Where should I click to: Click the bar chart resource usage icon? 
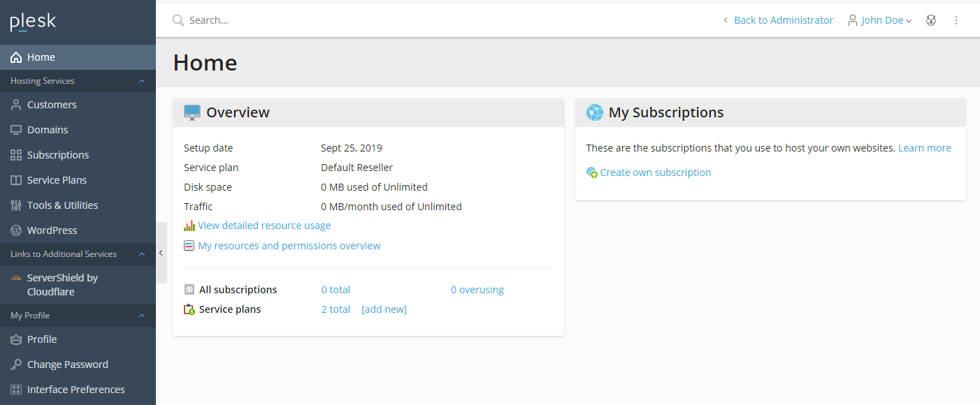coord(189,226)
